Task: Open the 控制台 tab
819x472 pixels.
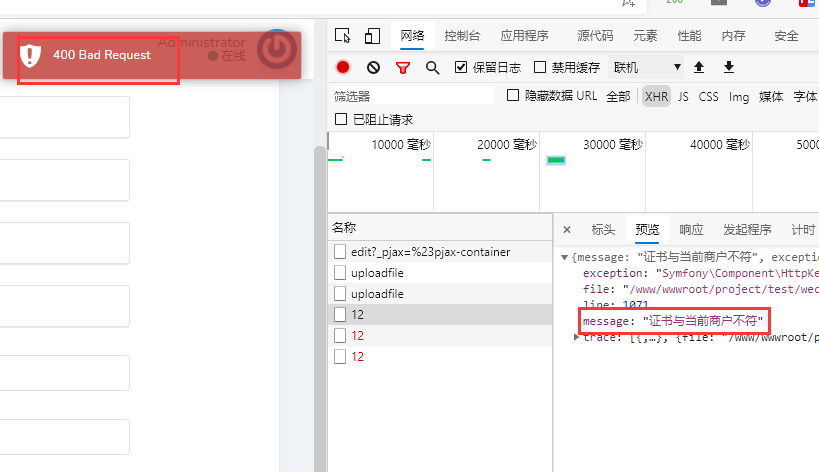Action: click(462, 36)
